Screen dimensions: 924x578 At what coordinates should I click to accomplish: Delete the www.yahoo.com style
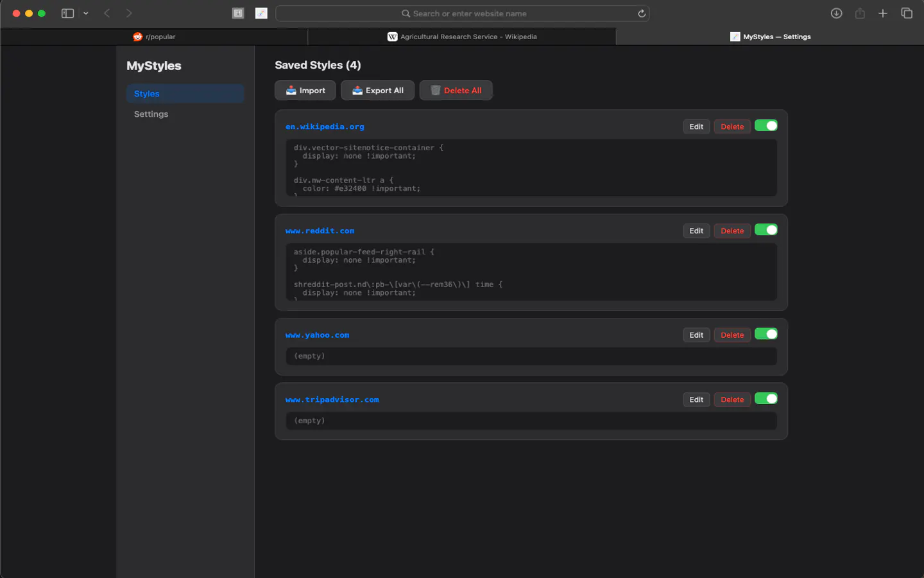pyautogui.click(x=732, y=335)
